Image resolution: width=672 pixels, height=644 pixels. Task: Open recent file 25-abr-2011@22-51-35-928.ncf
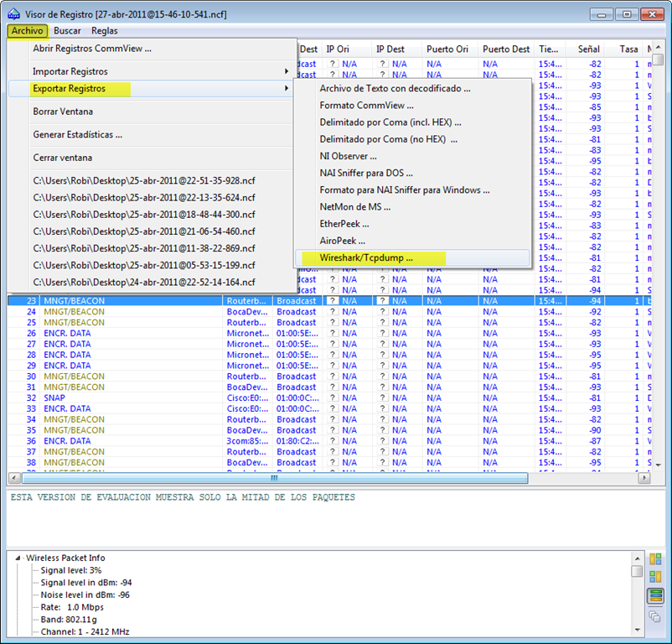click(x=144, y=180)
